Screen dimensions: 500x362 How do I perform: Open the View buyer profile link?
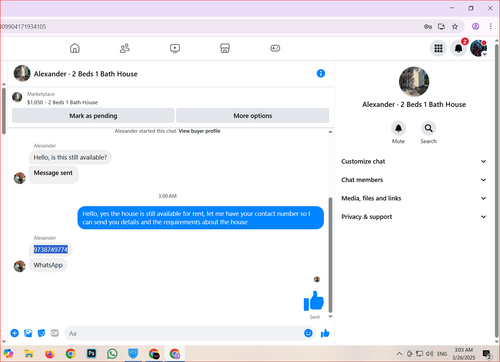click(199, 131)
